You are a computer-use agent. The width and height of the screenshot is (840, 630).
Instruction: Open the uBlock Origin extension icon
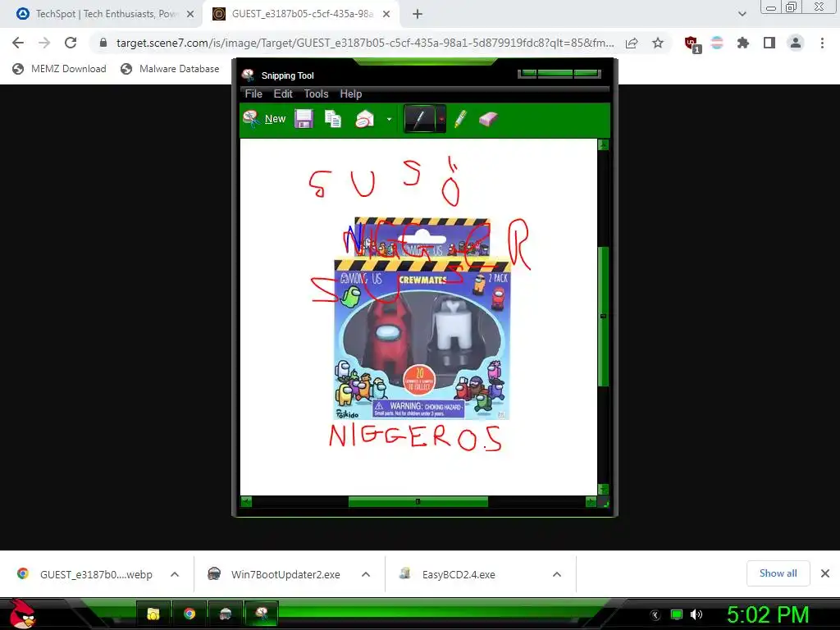(692, 44)
